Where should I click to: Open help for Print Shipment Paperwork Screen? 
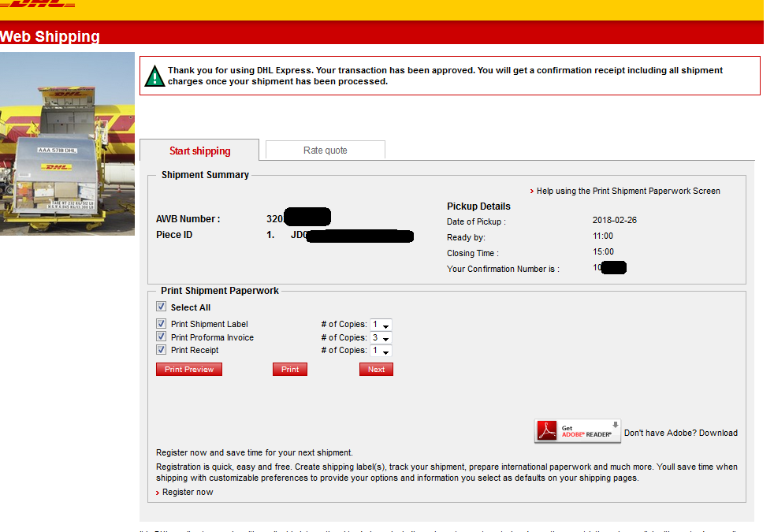coord(627,191)
